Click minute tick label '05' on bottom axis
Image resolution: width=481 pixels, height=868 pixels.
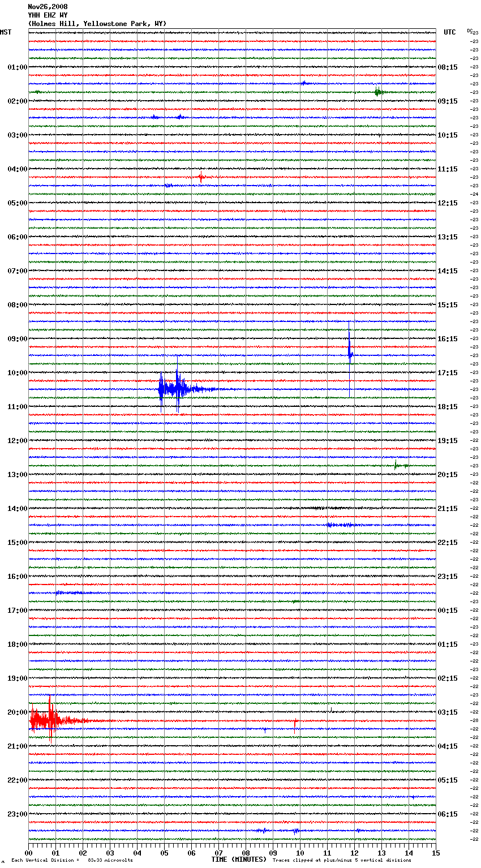164,853
